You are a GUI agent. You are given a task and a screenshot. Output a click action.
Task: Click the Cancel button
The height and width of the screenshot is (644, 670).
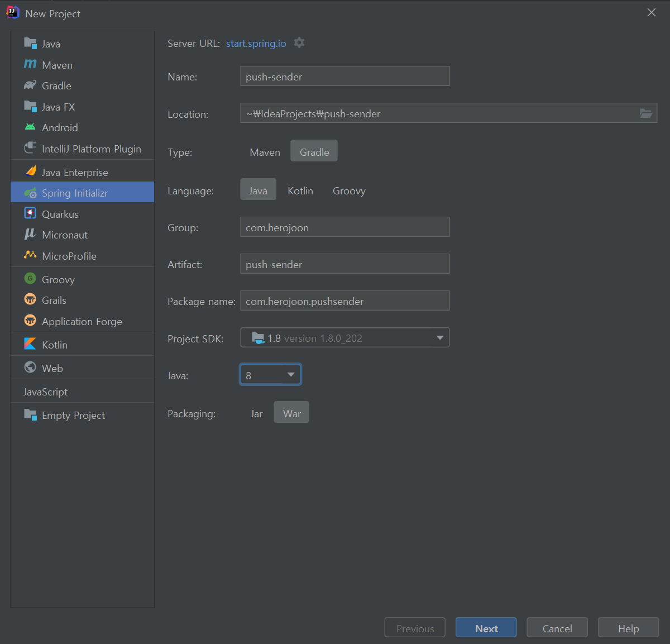[x=557, y=628]
